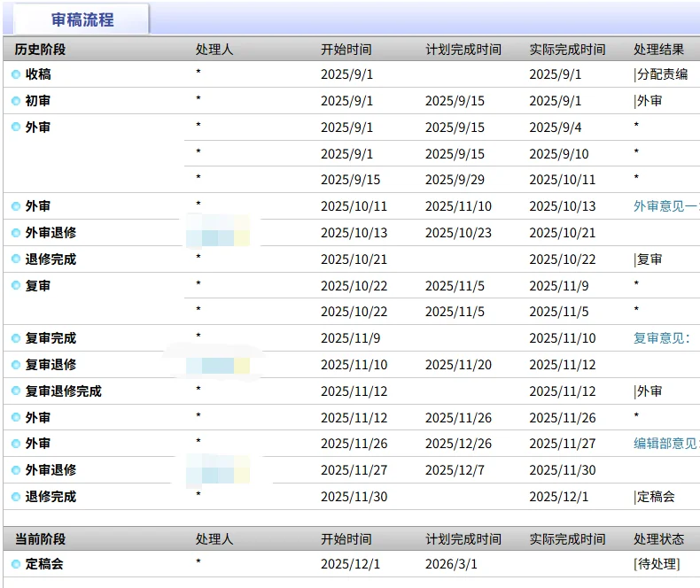The height and width of the screenshot is (588, 700).
Task: Click planned date 2025/11/20
Action: point(458,365)
